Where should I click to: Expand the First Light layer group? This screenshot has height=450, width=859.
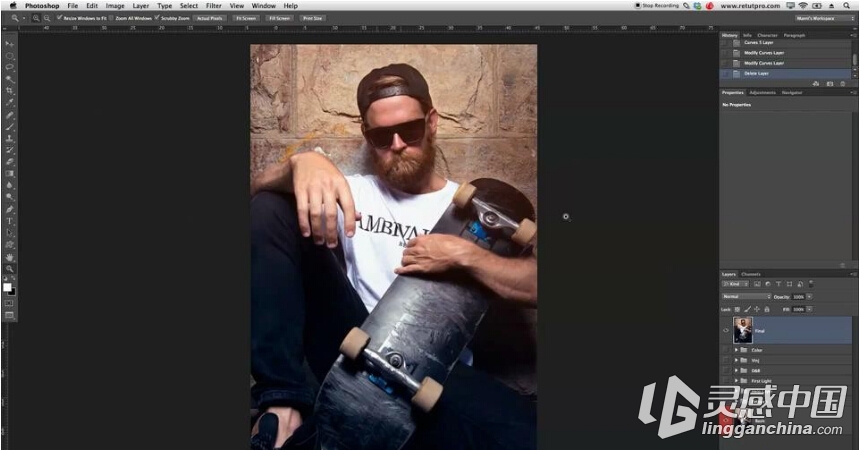click(x=736, y=380)
